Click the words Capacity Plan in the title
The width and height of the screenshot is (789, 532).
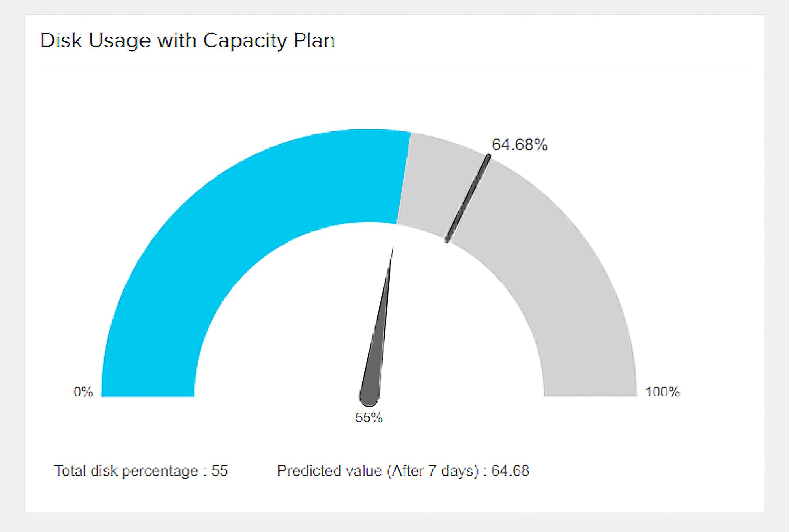click(x=269, y=40)
